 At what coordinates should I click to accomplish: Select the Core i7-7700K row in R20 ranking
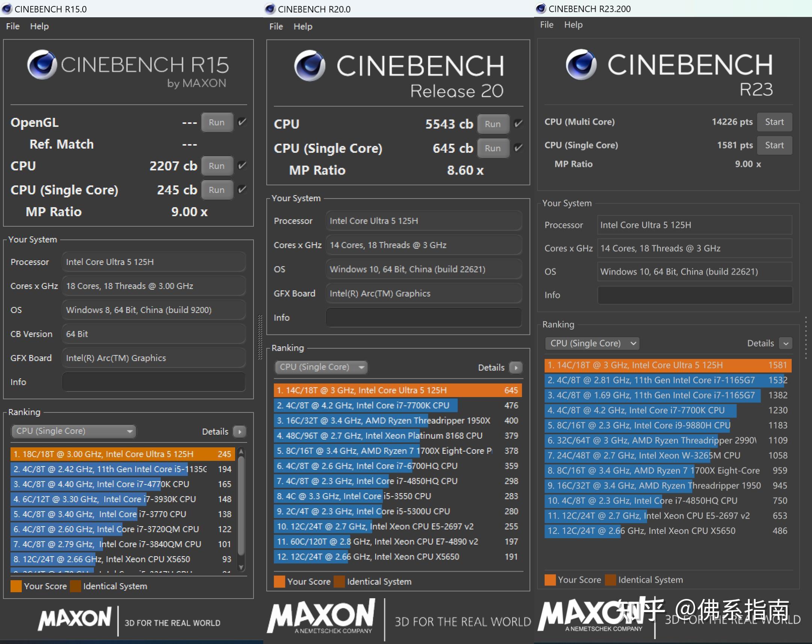[398, 405]
